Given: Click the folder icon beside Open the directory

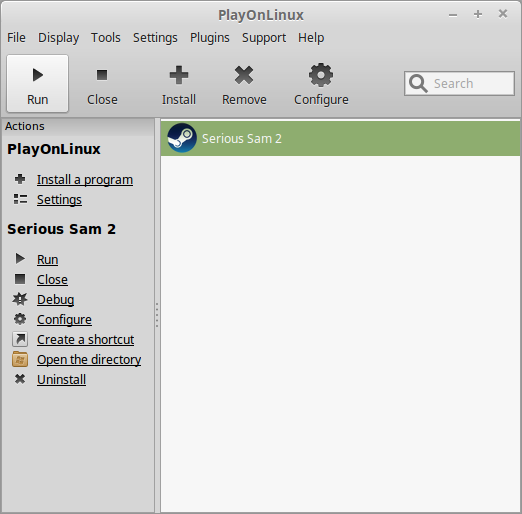Looking at the screenshot, I should coord(20,359).
